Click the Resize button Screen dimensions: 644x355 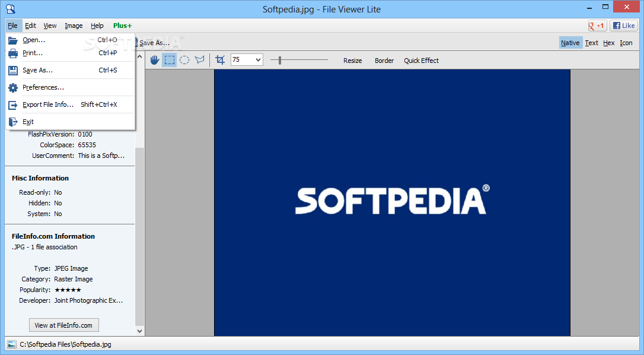[x=352, y=61]
